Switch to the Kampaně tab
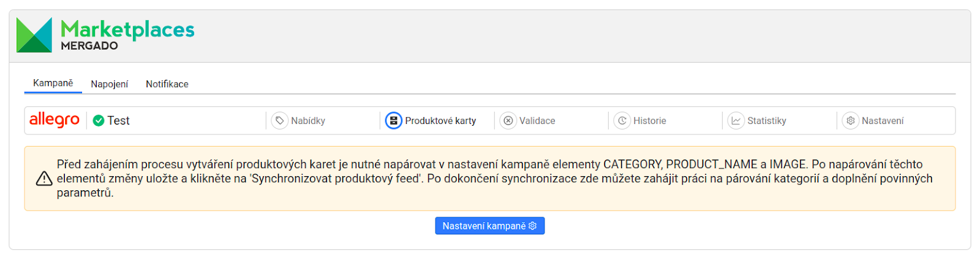 tap(53, 83)
